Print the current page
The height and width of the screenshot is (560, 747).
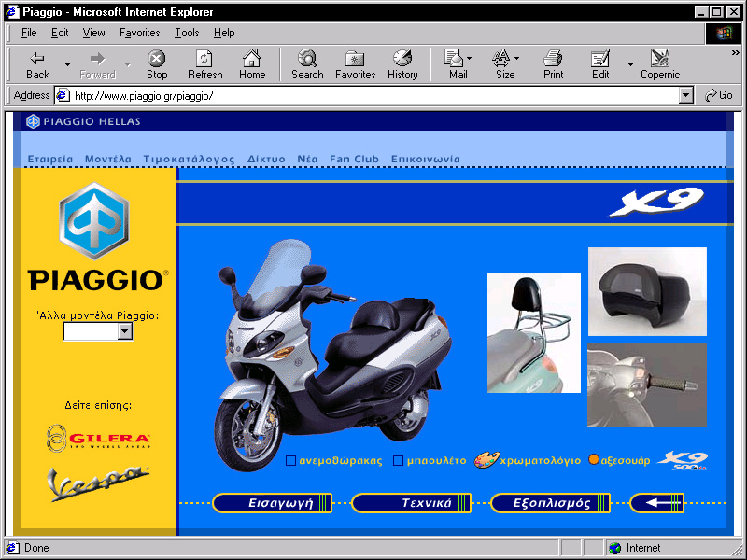pos(553,65)
